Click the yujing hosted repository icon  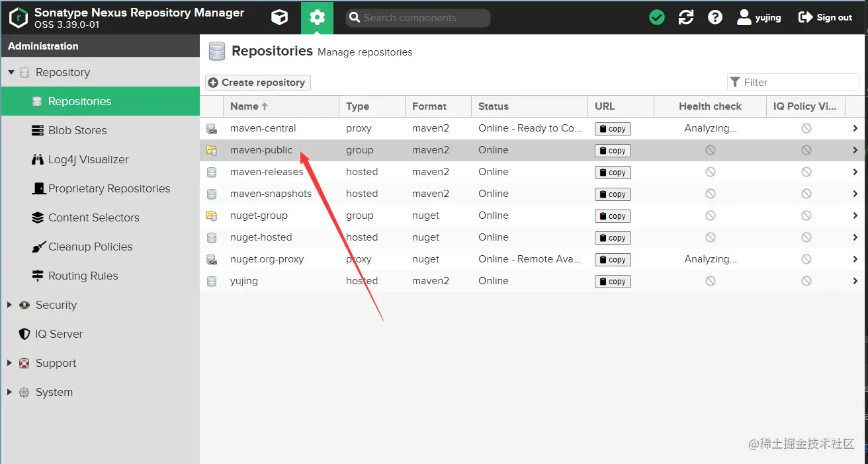(x=212, y=282)
